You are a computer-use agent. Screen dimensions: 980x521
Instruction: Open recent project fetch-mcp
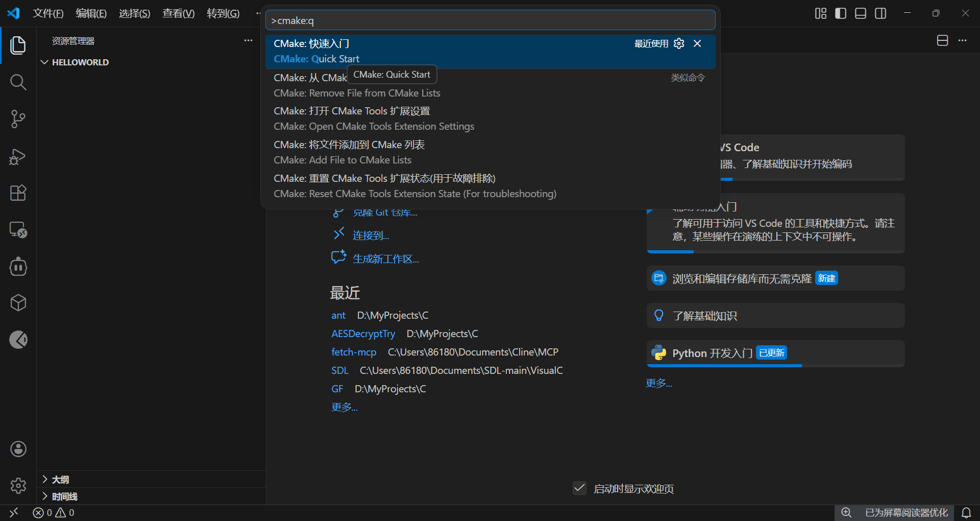pyautogui.click(x=354, y=352)
